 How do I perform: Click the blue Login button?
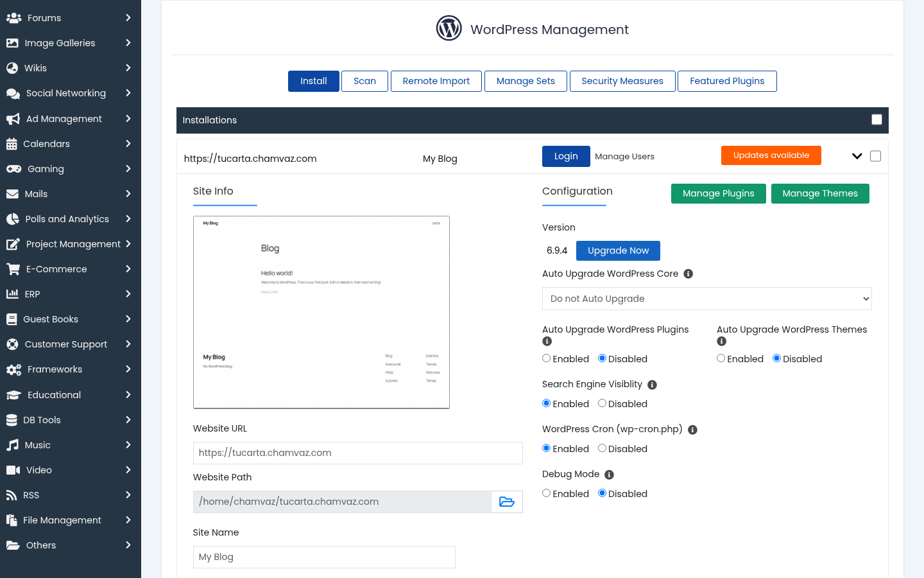[566, 156]
